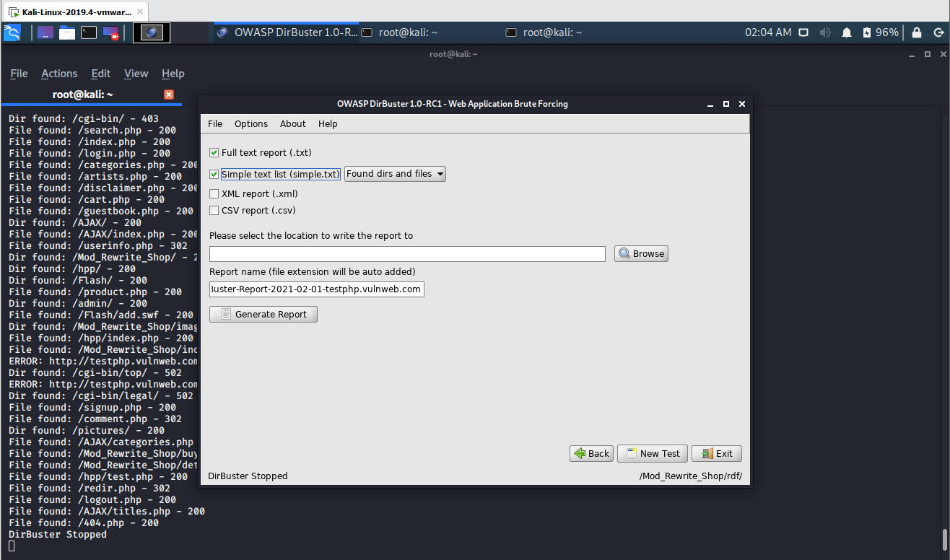Open the terminal View menu

pos(136,74)
